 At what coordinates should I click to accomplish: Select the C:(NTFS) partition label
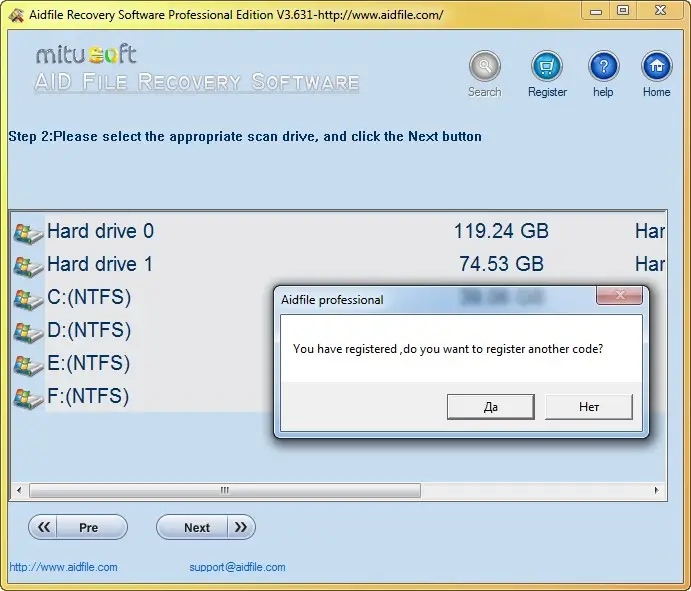coord(89,297)
